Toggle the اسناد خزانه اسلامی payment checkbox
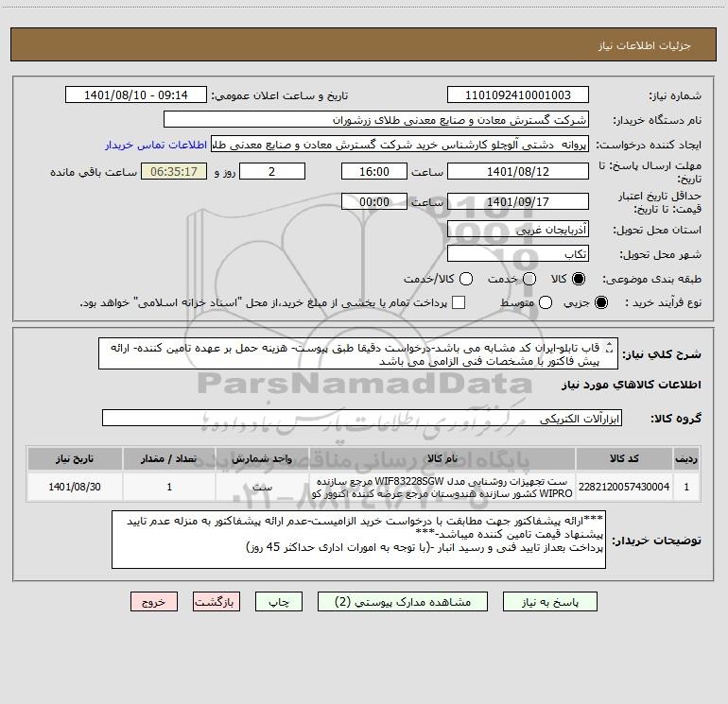 pyautogui.click(x=459, y=302)
